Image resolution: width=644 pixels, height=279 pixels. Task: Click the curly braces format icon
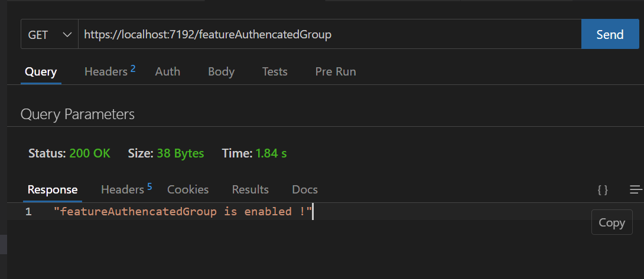coord(603,189)
